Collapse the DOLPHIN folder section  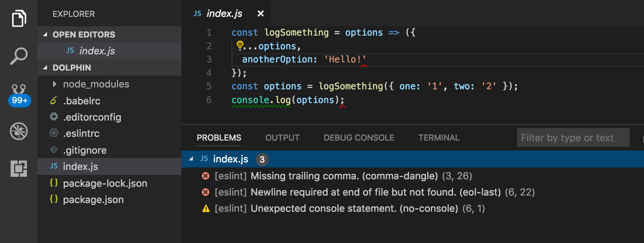(x=45, y=67)
